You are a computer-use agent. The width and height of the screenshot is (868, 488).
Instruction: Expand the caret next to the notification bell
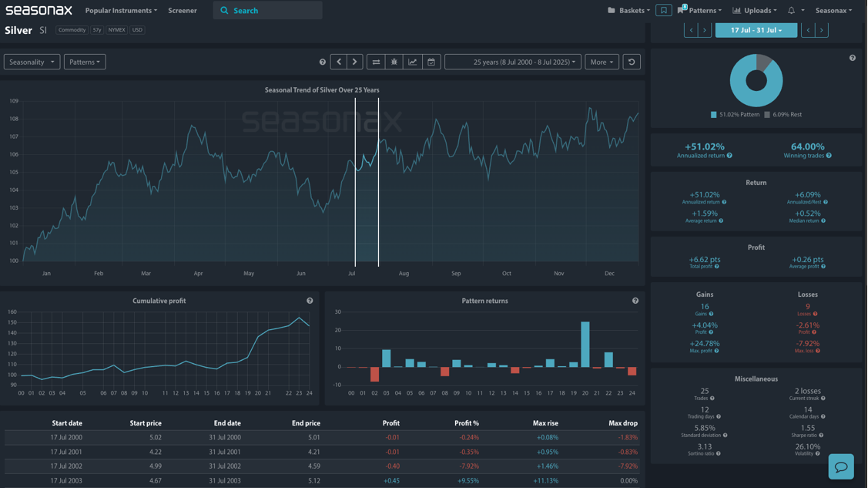803,11
